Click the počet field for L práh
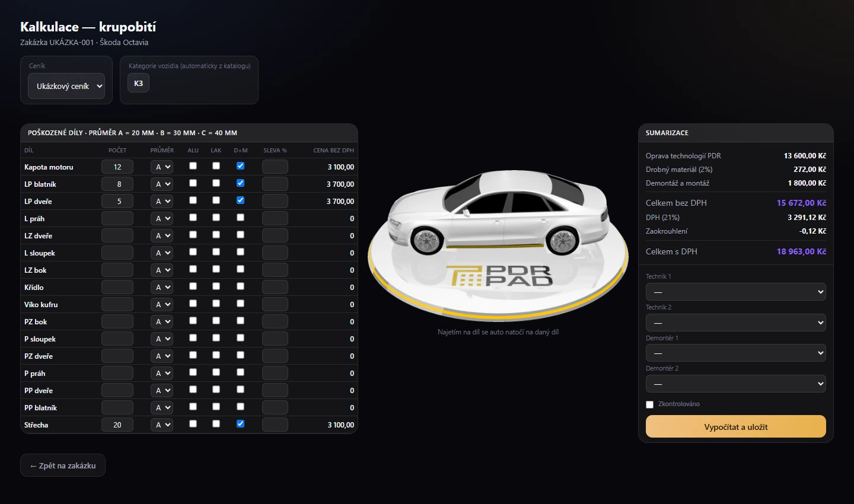 coord(117,219)
